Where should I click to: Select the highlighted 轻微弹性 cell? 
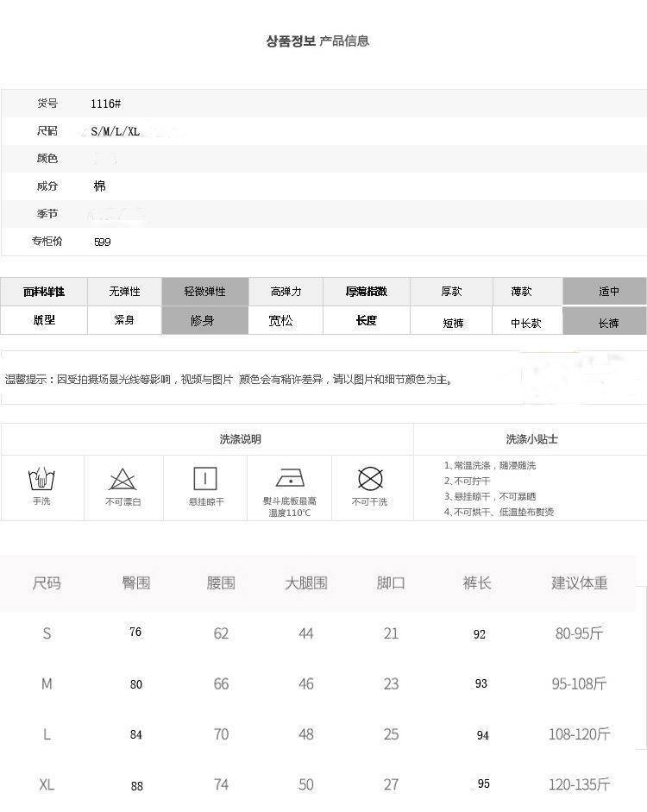click(205, 292)
